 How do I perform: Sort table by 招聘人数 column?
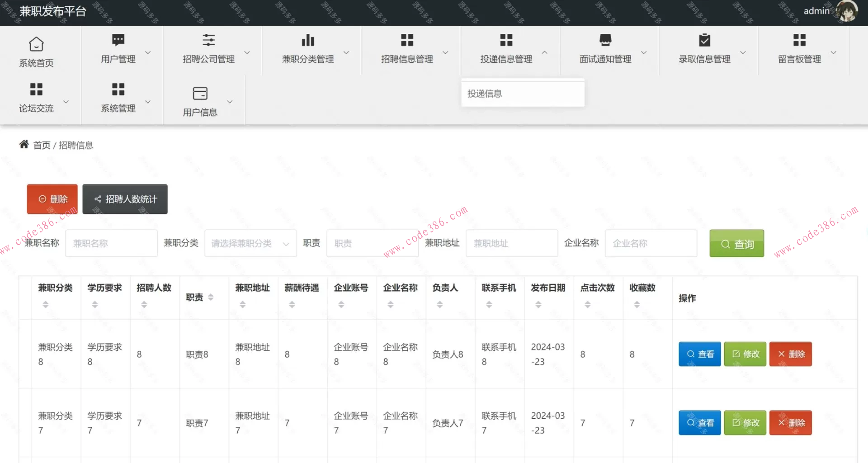point(144,305)
